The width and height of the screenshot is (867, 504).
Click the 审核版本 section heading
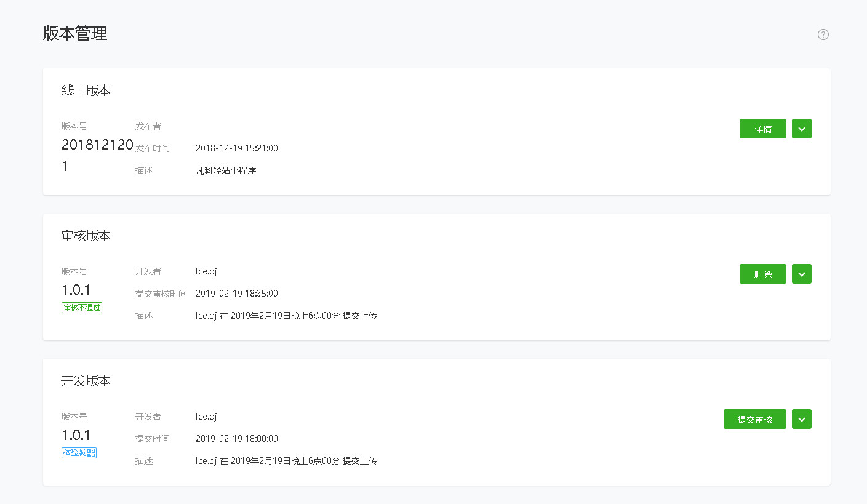coord(86,236)
